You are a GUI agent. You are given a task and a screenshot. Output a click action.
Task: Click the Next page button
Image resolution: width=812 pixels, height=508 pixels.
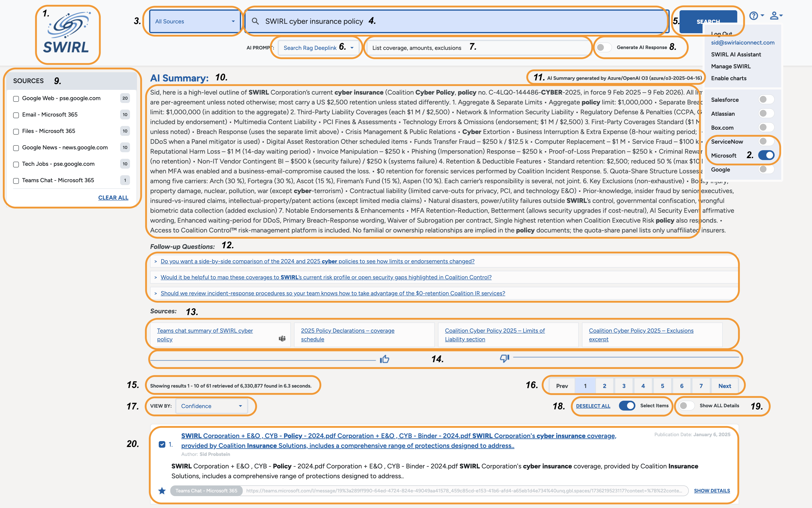pyautogui.click(x=725, y=386)
